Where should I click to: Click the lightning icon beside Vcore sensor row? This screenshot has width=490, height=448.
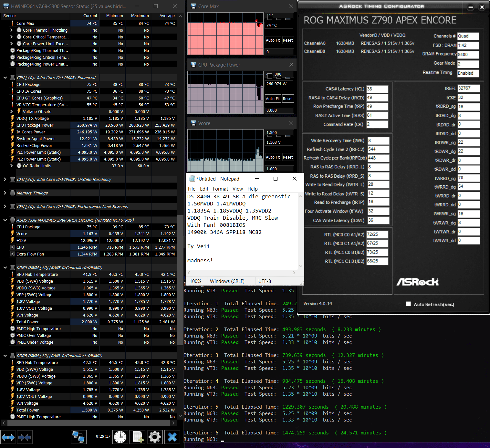click(x=13, y=234)
